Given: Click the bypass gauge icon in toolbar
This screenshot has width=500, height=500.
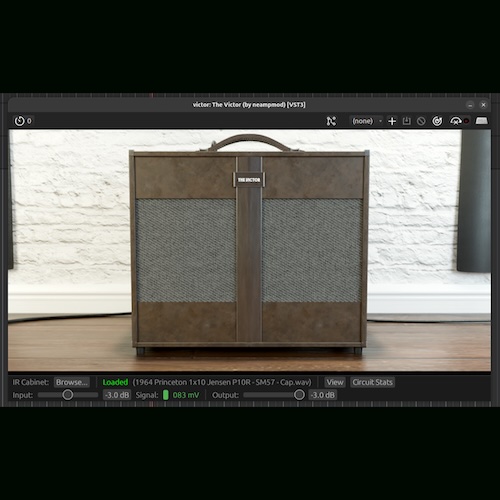Looking at the screenshot, I should click(x=456, y=121).
